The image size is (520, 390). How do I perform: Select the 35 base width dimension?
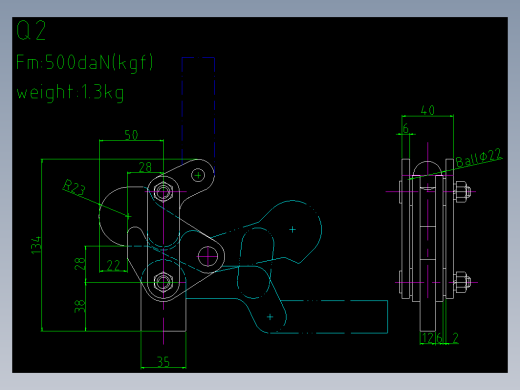coord(163,362)
